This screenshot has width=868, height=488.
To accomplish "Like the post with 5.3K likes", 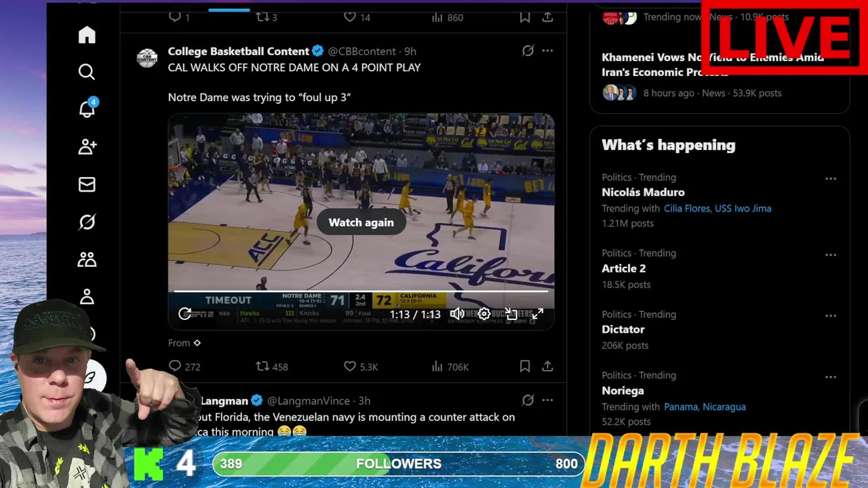I will coord(360,366).
